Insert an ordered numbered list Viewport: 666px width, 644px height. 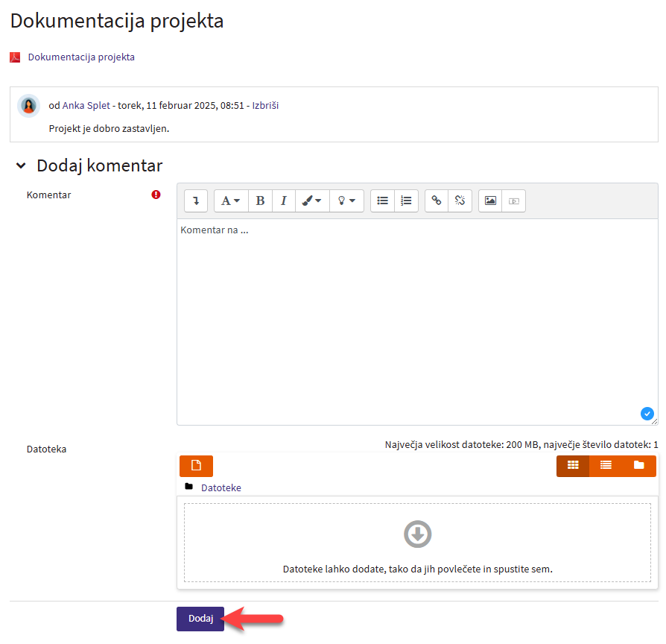tap(406, 201)
